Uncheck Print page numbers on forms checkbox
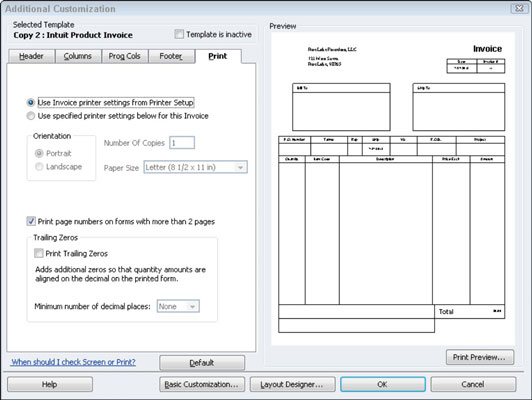This screenshot has width=532, height=400. [31, 221]
